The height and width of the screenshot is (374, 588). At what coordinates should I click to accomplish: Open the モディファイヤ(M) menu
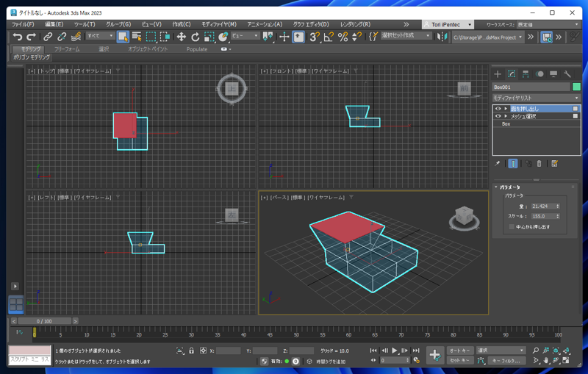(x=219, y=24)
